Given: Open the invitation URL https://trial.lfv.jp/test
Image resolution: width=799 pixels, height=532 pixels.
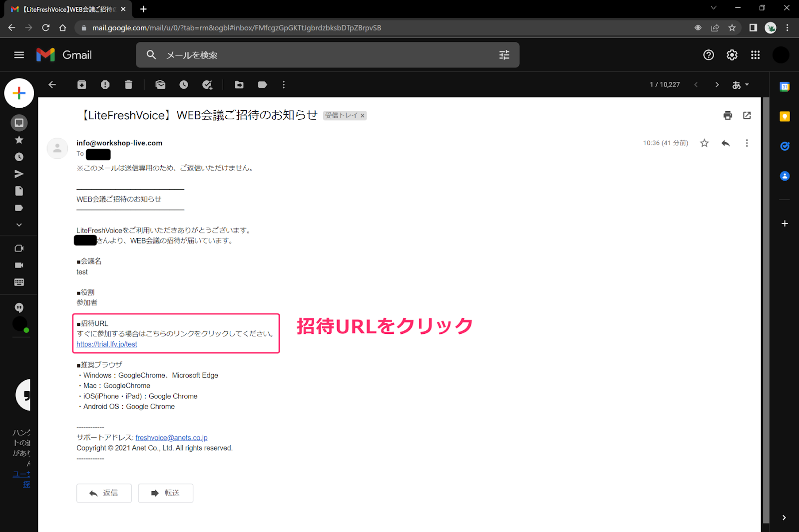Looking at the screenshot, I should point(107,344).
